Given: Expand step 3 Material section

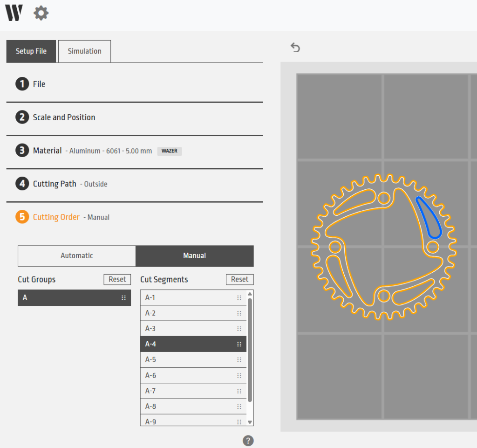Looking at the screenshot, I should click(x=47, y=151).
